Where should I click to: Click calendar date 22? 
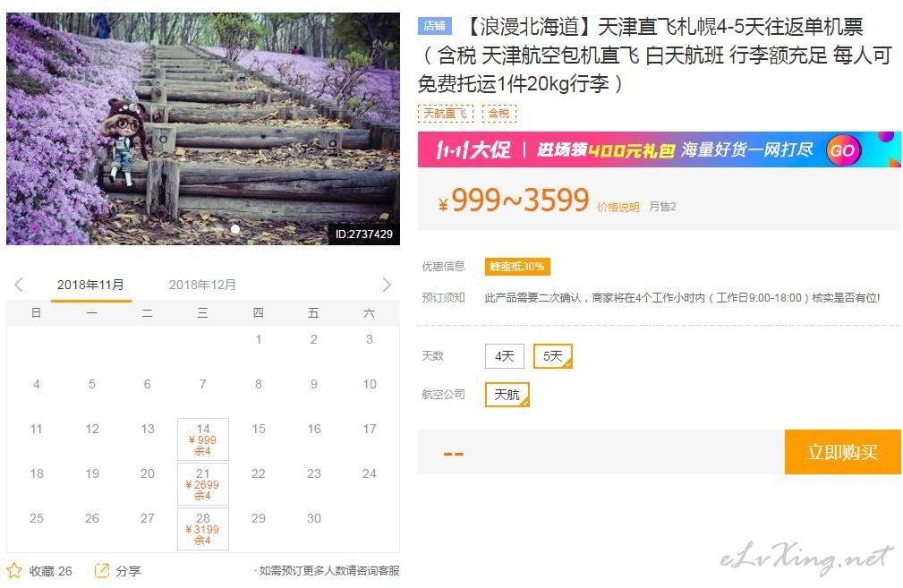point(259,474)
